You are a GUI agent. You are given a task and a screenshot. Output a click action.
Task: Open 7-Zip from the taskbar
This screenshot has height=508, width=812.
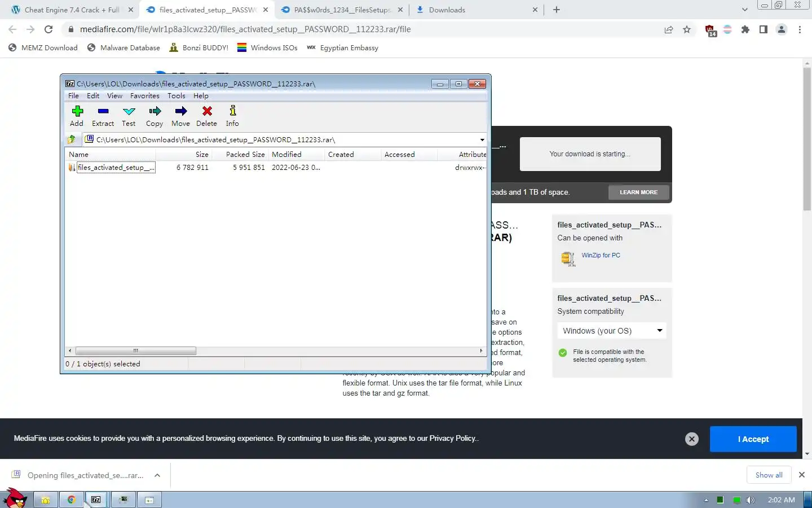[96, 500]
